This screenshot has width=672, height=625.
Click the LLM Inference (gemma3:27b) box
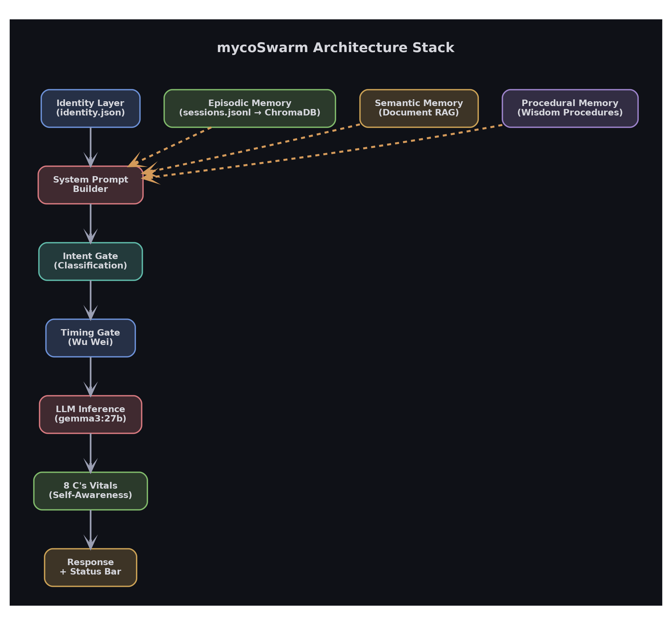90,415
